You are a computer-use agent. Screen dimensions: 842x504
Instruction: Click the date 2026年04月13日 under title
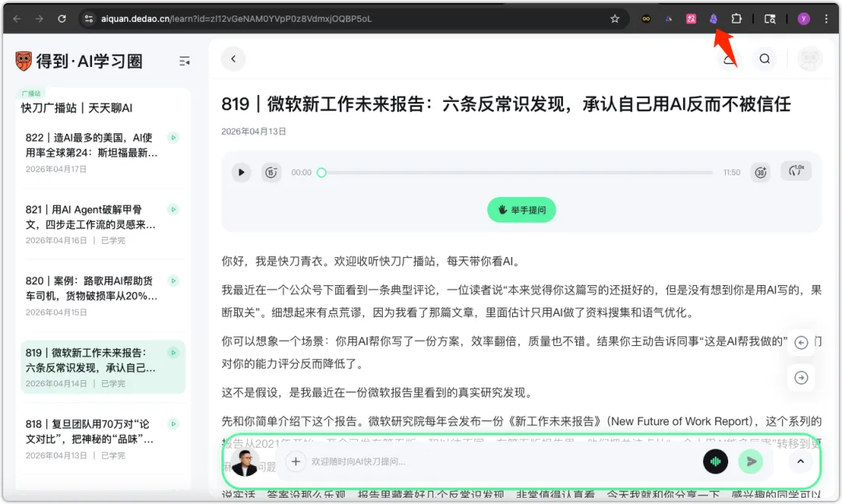253,132
